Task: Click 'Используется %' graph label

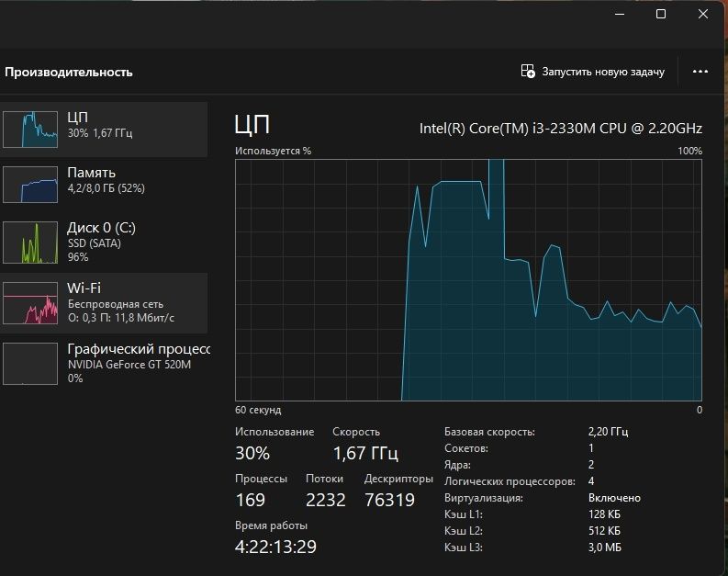Action: [x=273, y=151]
